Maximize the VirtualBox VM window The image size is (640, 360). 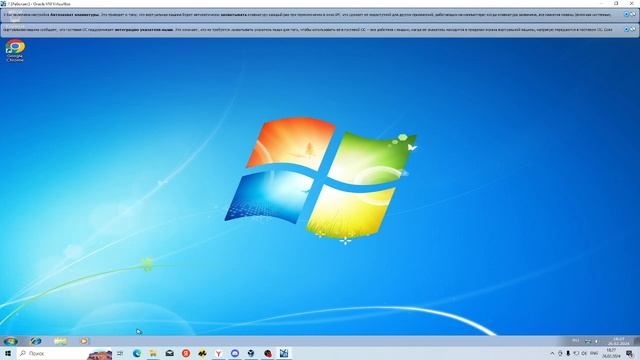pyautogui.click(x=616, y=3)
